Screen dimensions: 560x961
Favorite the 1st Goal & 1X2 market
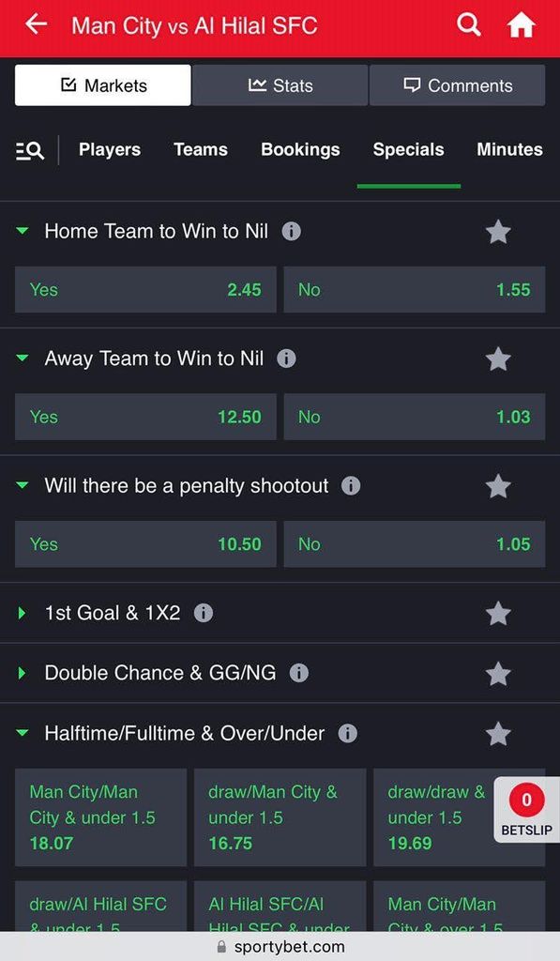[498, 614]
